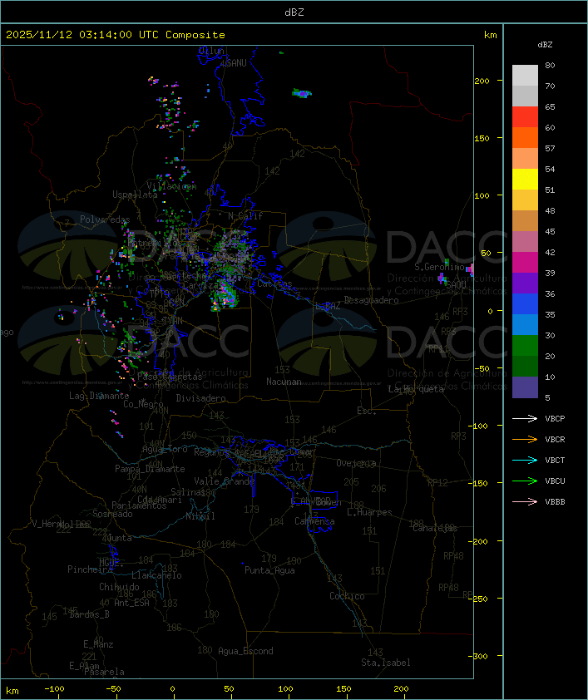
Task: Click the pink VBBB arrow icon
Action: 525,502
